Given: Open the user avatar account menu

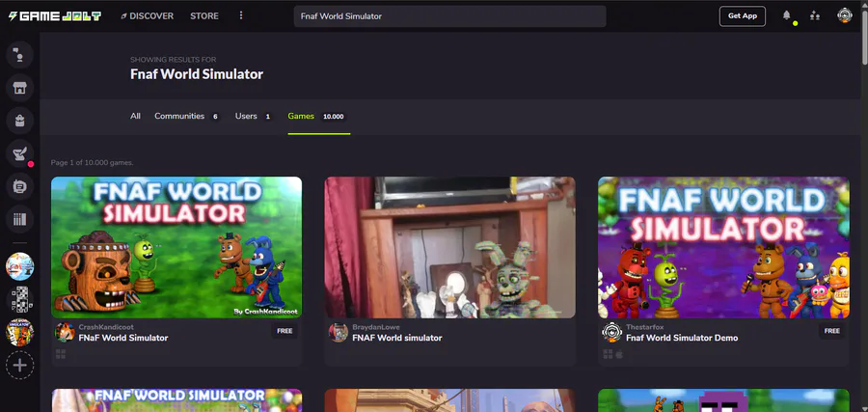Looking at the screenshot, I should tap(844, 15).
